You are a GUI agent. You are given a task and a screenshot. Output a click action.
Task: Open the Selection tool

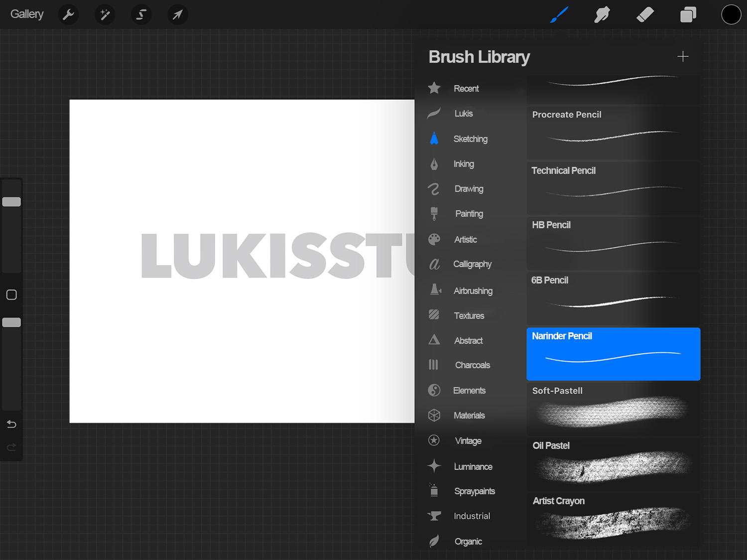[141, 14]
